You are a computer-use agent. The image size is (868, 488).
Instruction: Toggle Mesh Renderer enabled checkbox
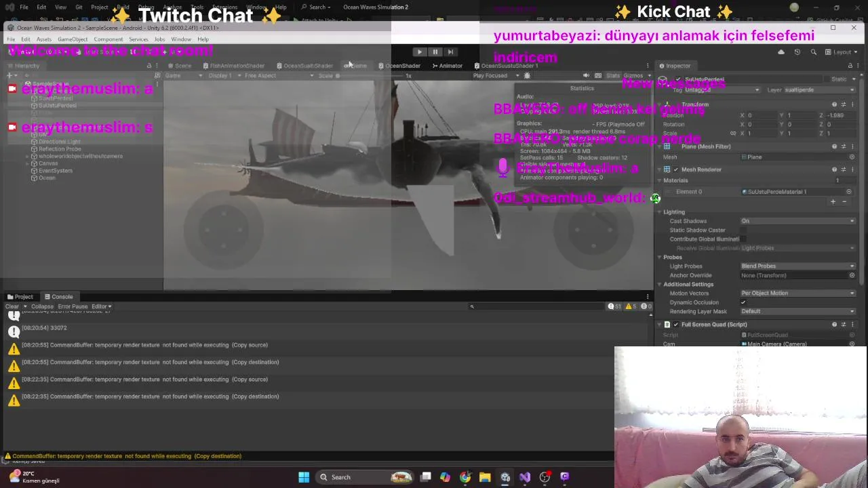[x=675, y=169]
